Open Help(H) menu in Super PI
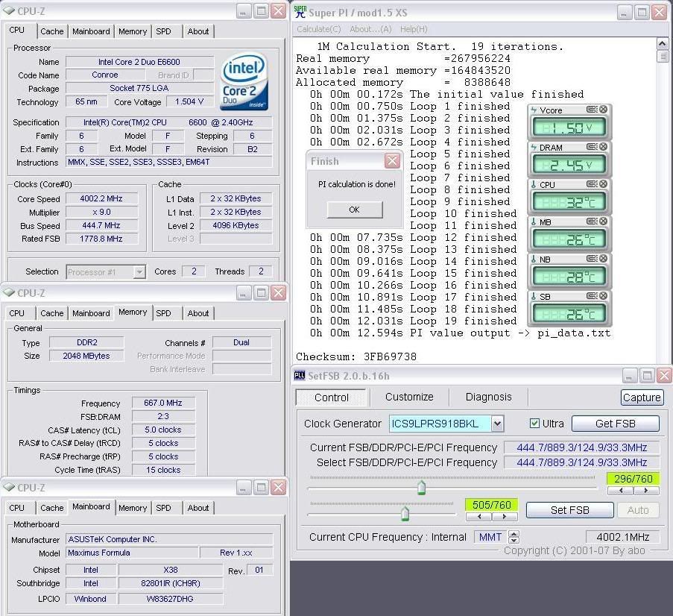The image size is (673, 616). point(414,29)
